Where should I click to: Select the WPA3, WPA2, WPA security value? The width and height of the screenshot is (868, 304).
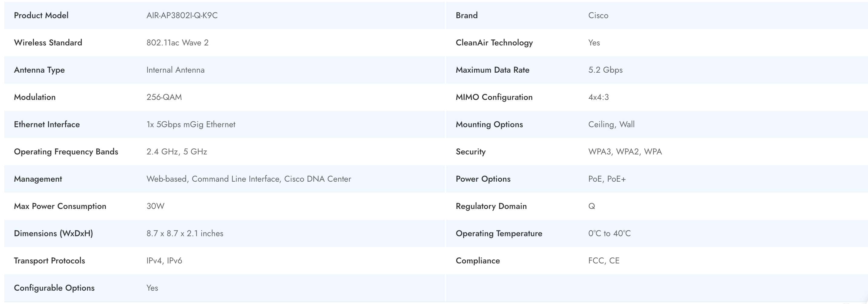coord(625,152)
